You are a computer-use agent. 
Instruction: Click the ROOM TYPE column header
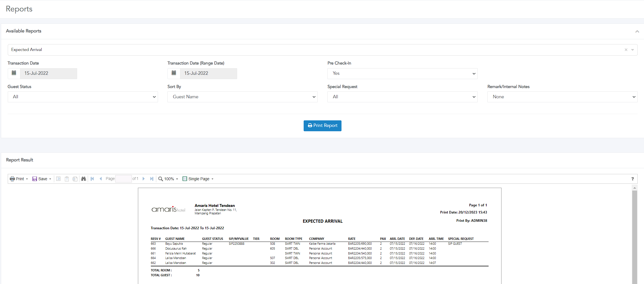(294, 239)
